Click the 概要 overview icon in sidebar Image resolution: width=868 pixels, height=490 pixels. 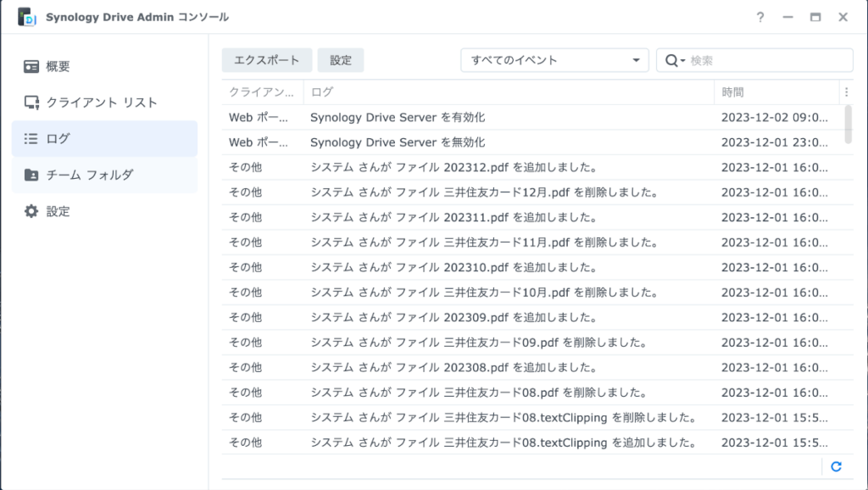[x=31, y=66]
